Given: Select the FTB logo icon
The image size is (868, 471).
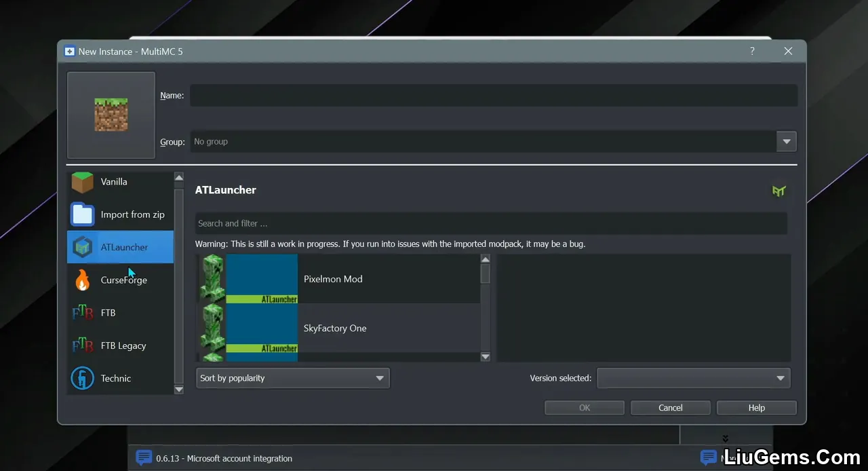Looking at the screenshot, I should [x=83, y=313].
